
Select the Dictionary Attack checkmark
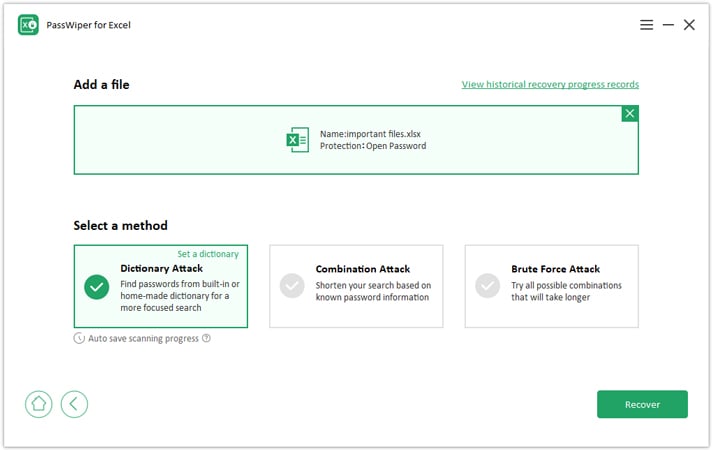coord(97,287)
